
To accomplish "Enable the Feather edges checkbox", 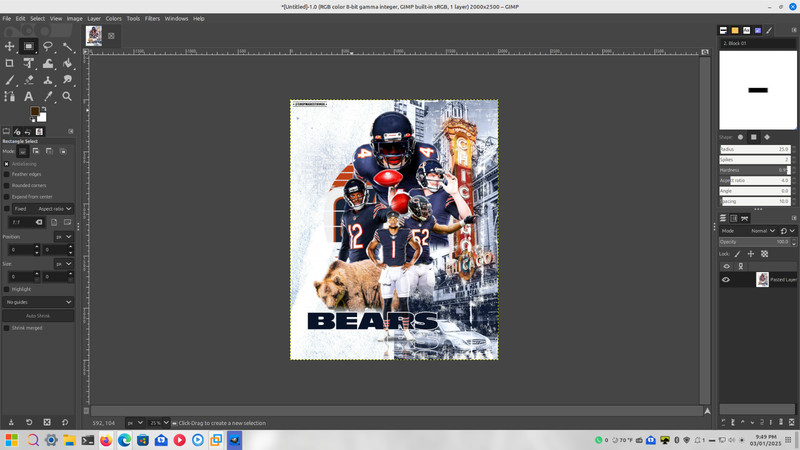I will [x=7, y=174].
